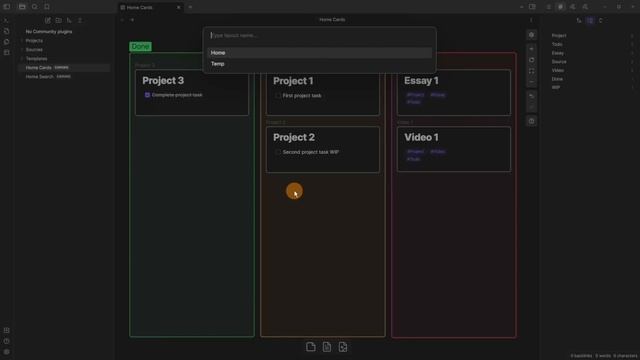Open the file explorer folder tab icon

[22, 7]
